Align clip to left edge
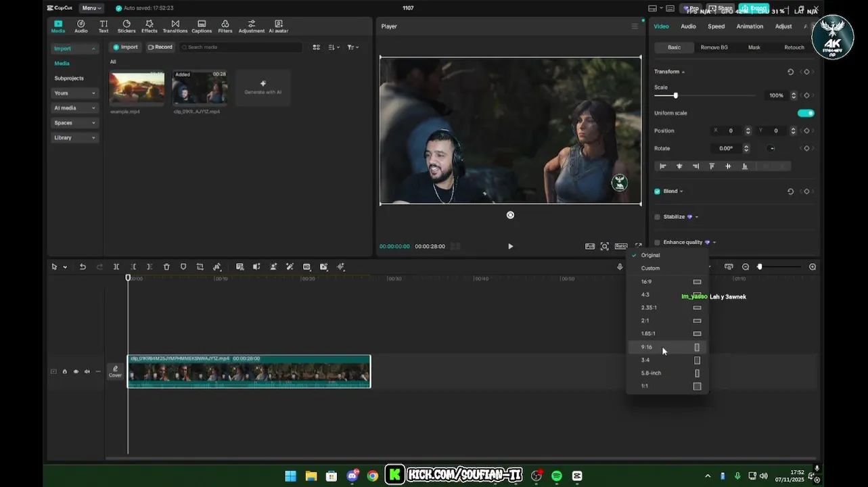 click(x=663, y=166)
